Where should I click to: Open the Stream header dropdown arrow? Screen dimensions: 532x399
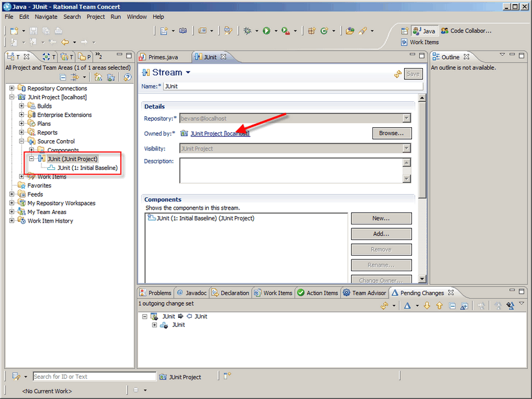[x=188, y=73]
